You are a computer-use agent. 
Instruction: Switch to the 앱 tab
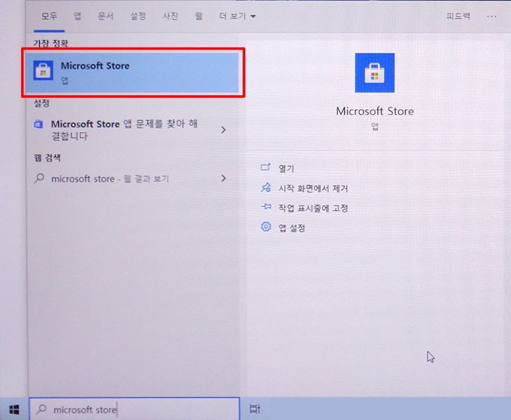click(77, 16)
